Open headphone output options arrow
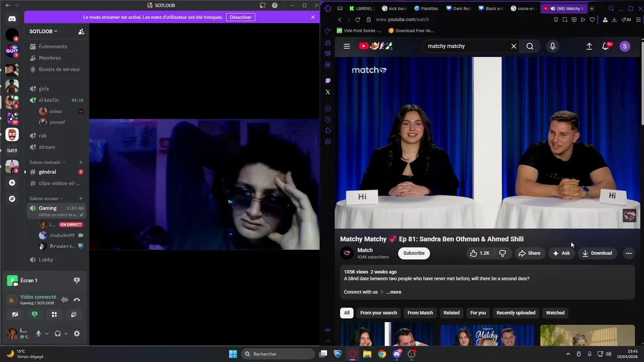The height and width of the screenshot is (362, 644). point(66,333)
